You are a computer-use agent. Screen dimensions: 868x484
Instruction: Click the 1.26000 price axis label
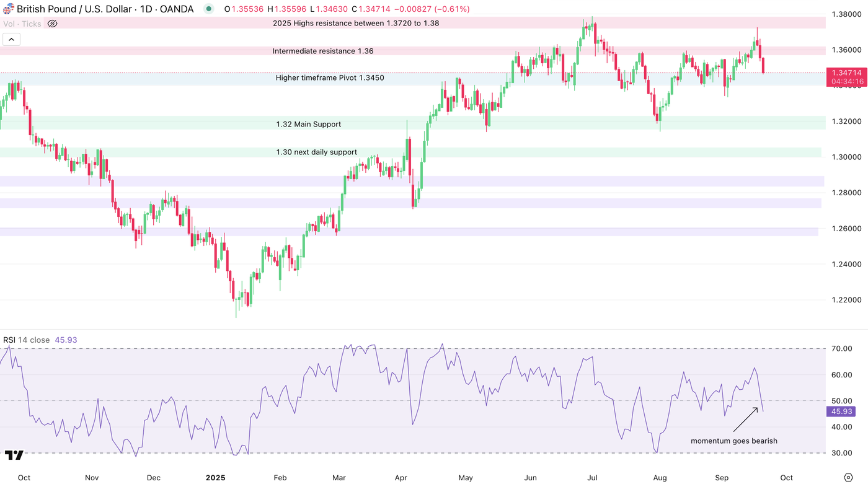point(847,229)
